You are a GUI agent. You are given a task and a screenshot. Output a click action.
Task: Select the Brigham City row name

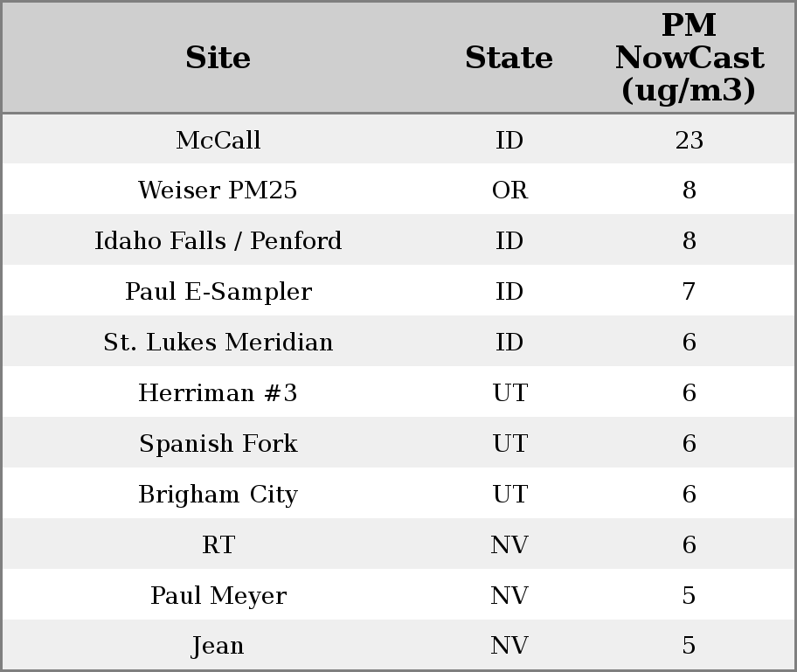(x=218, y=495)
